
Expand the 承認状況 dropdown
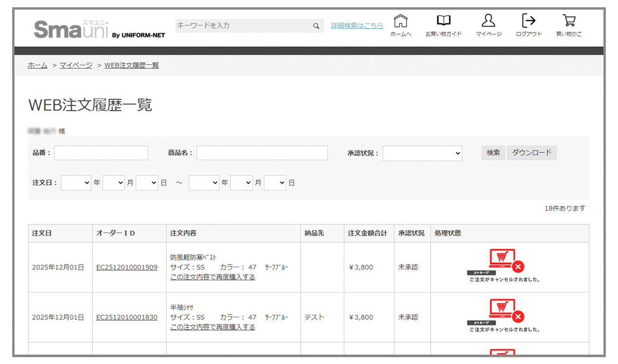tap(422, 153)
